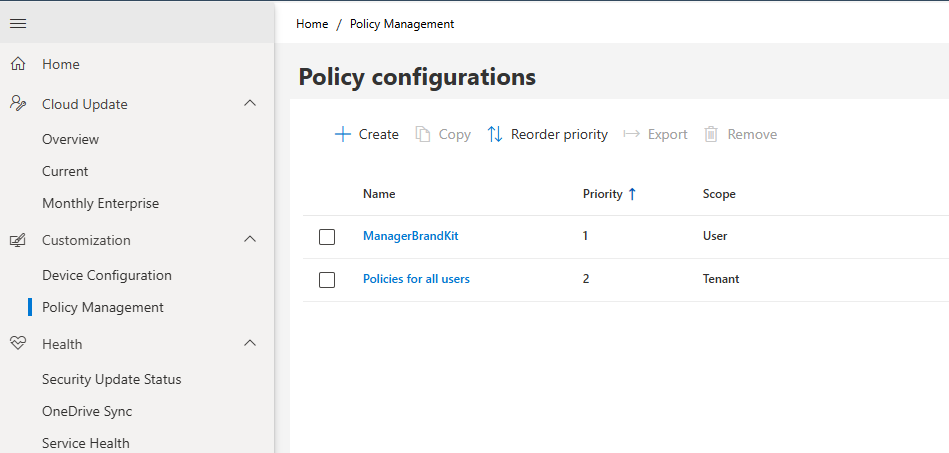Click the Customization icon in sidebar
This screenshot has width=949, height=453.
pyautogui.click(x=18, y=240)
